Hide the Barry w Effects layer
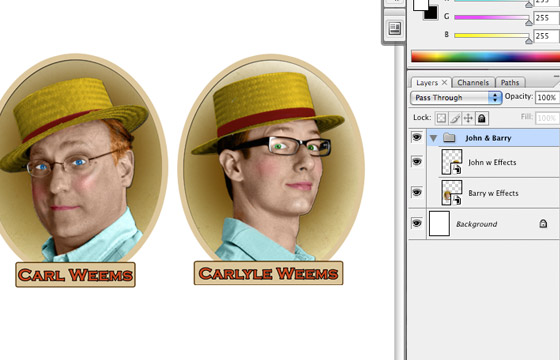 (416, 193)
